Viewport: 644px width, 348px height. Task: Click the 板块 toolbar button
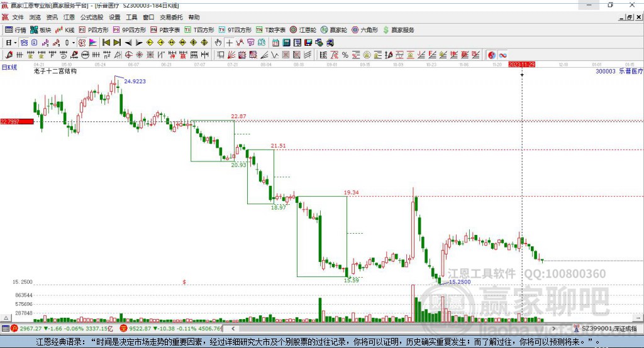point(41,30)
